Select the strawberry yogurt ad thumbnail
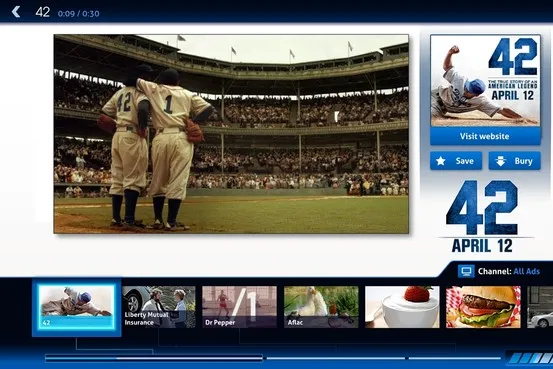Viewport: 553px width, 369px height. tap(402, 307)
